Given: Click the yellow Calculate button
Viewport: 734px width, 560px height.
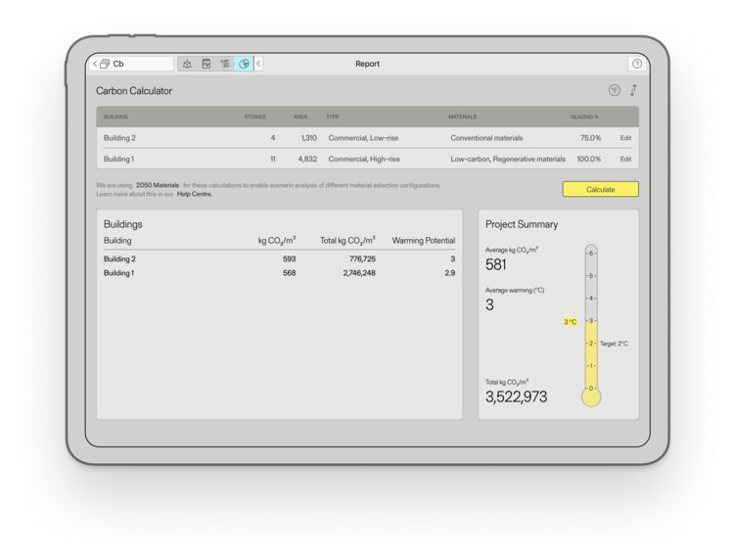Looking at the screenshot, I should click(600, 189).
